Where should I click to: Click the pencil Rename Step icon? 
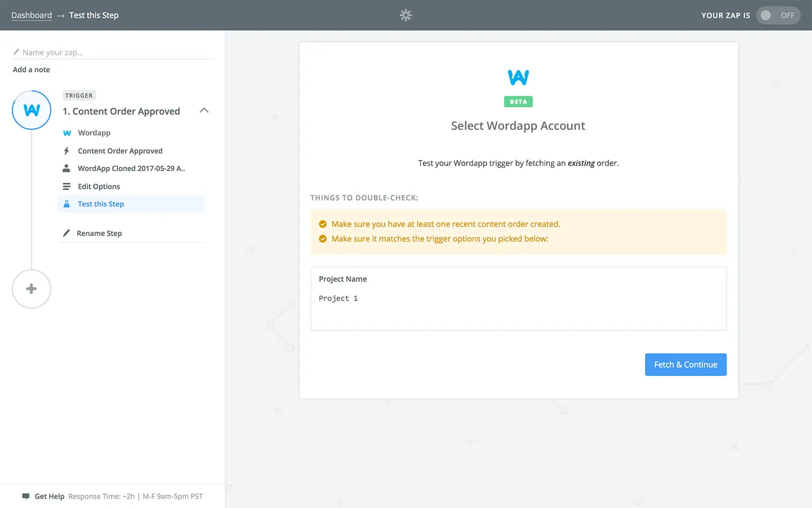(67, 233)
